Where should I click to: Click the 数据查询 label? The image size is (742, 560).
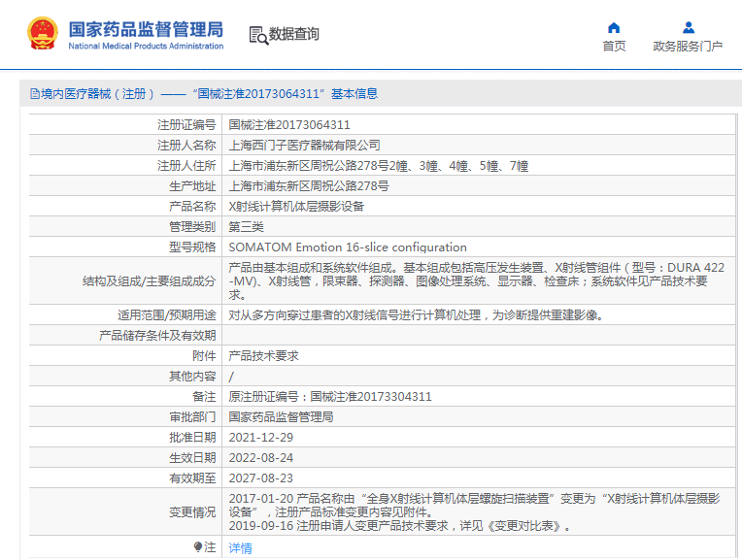click(x=294, y=34)
